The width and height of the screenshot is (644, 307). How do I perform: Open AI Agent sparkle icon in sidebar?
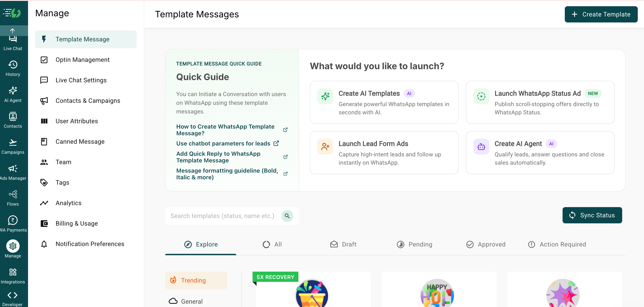pos(13,91)
